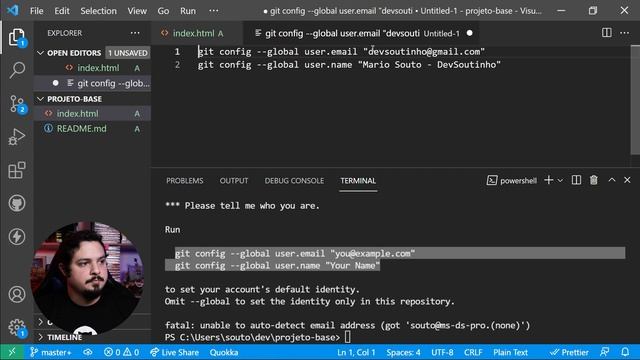
Task: Click the master branch indicator
Action: (51, 352)
